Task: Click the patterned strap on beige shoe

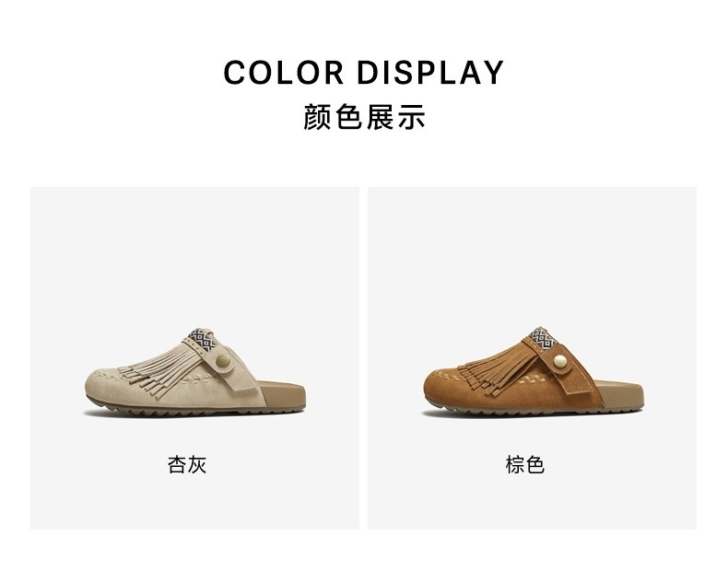Action: [x=204, y=340]
